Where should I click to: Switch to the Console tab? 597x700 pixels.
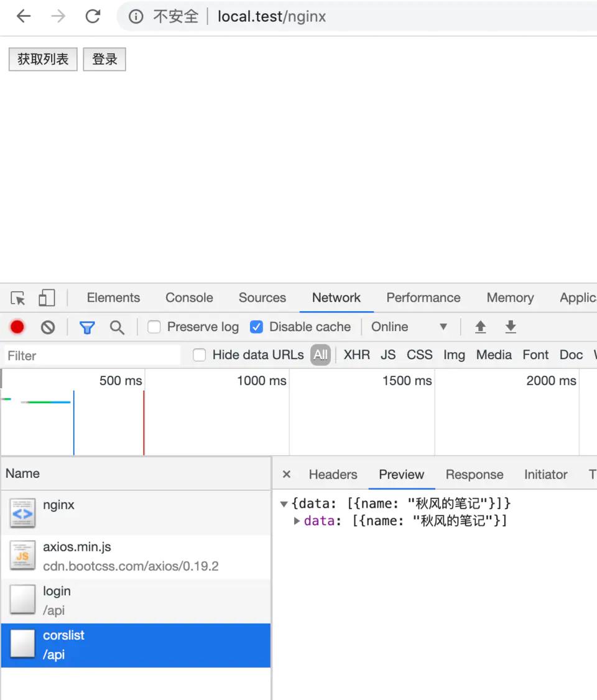188,297
